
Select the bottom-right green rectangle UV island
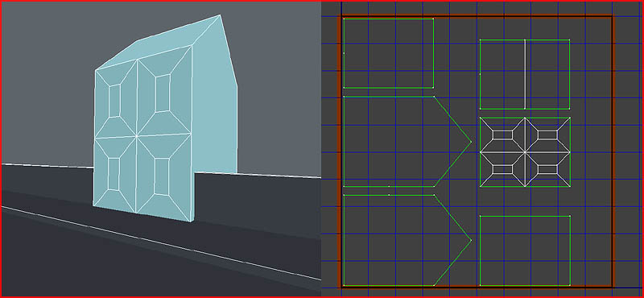[525, 250]
